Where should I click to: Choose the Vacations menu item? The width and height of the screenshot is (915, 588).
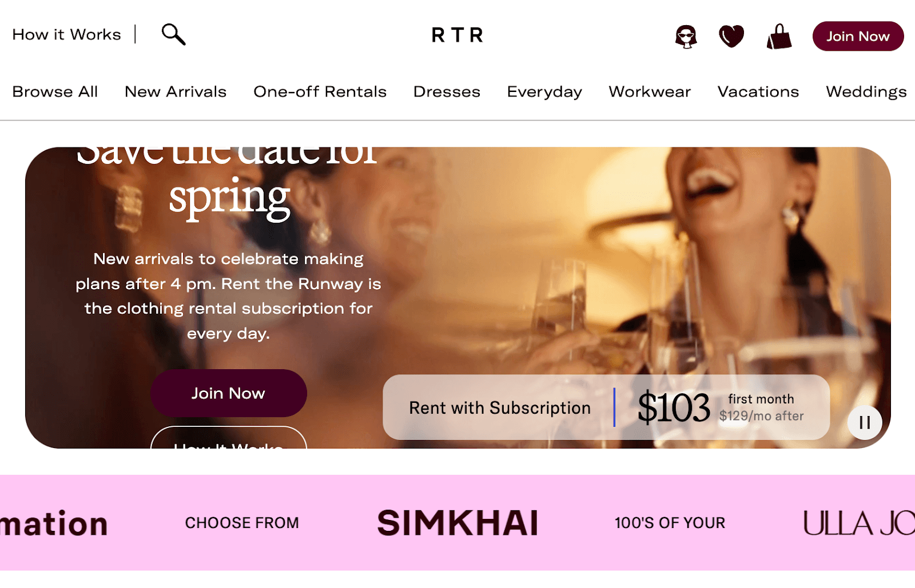tap(758, 91)
